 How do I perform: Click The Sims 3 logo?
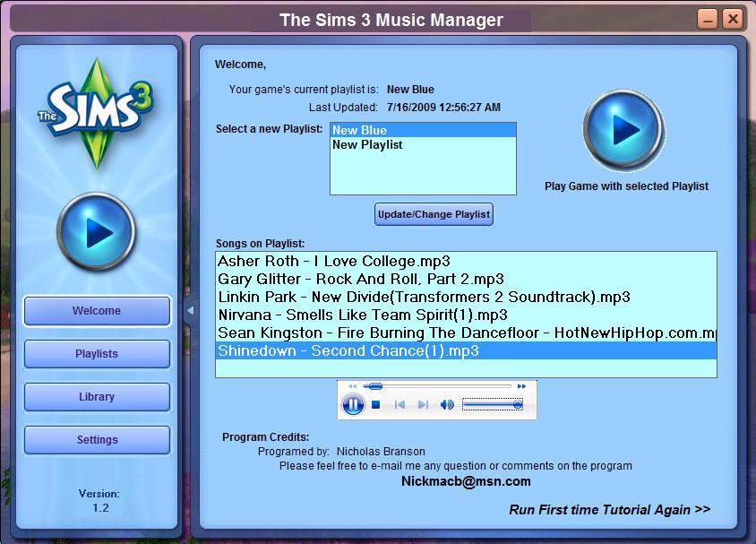point(97,114)
